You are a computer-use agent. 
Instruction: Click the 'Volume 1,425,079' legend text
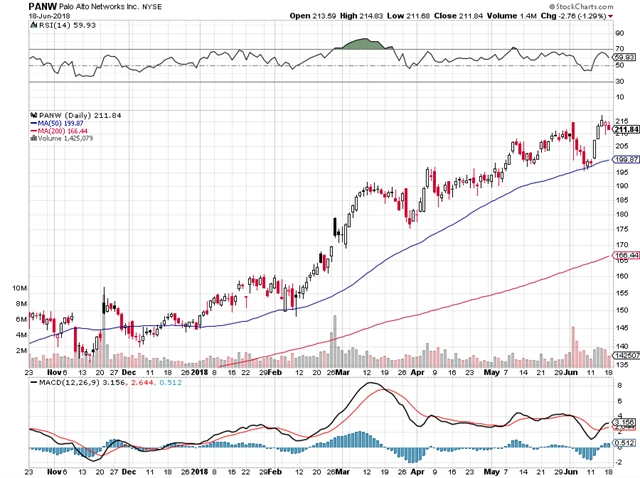pos(65,138)
